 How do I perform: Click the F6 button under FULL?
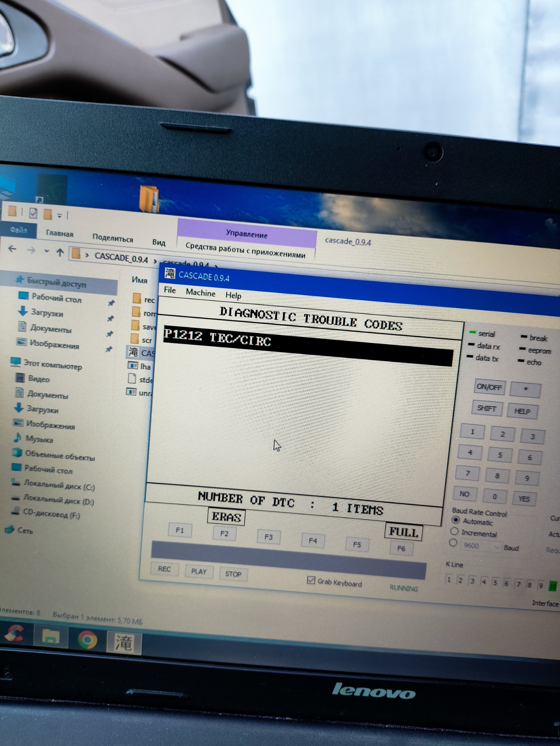tap(401, 548)
